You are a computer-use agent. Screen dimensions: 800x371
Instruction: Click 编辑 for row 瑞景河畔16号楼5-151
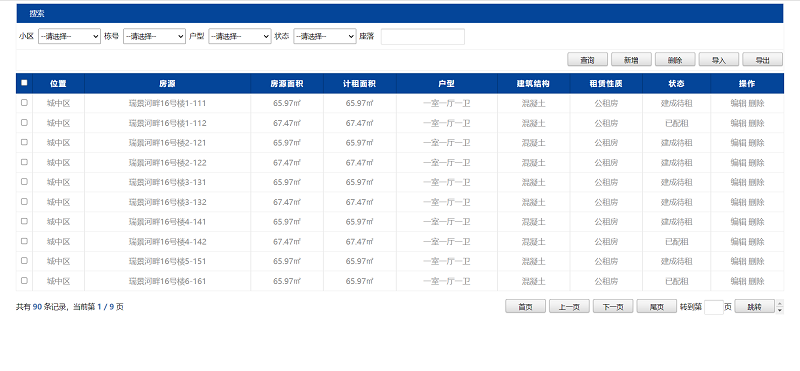coord(738,261)
